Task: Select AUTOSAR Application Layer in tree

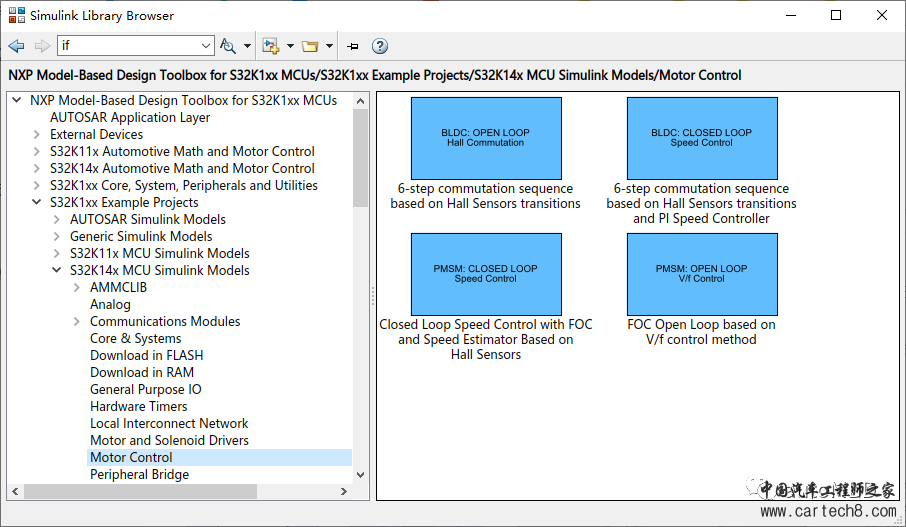Action: point(130,117)
